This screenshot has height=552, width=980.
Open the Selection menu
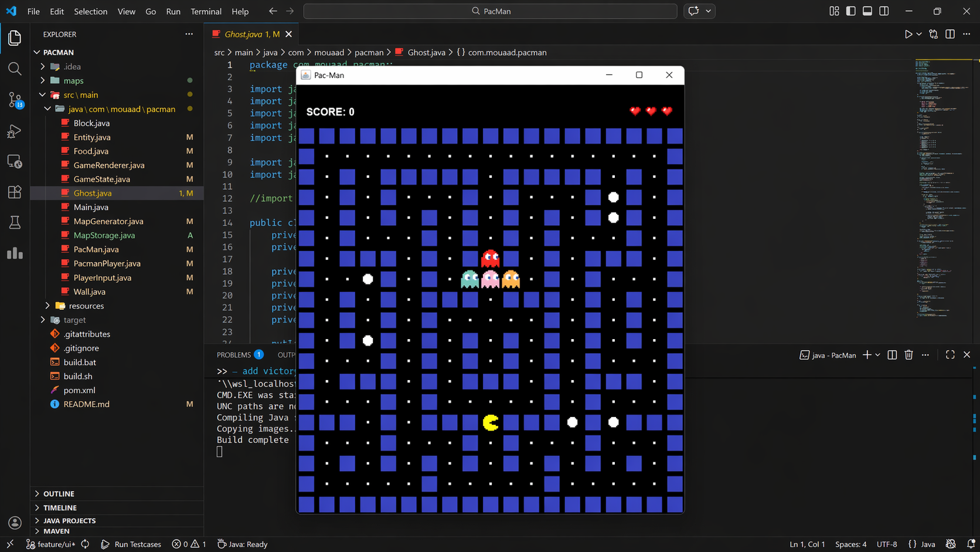coord(90,11)
